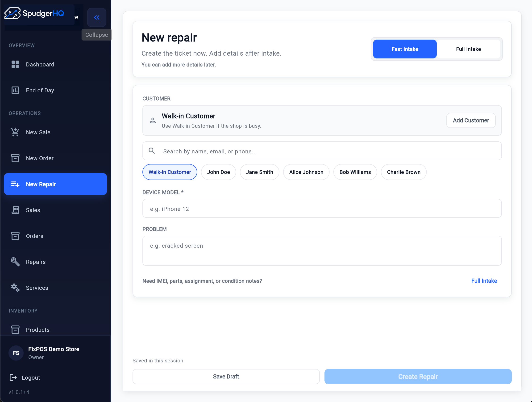Open New Sale from sidebar

click(x=55, y=132)
